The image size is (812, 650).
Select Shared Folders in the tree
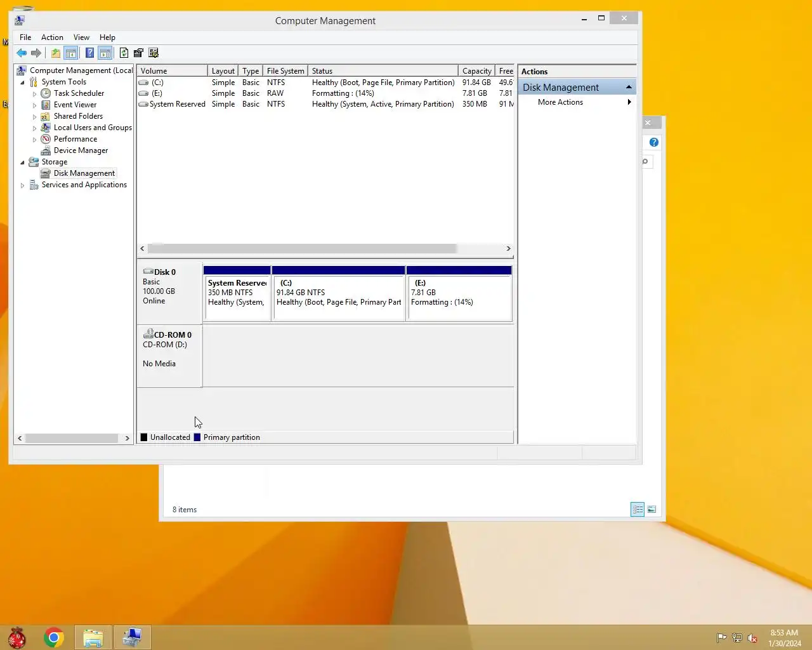coord(78,116)
